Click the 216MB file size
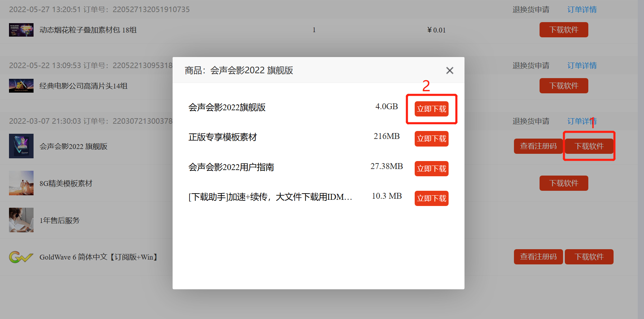644x319 pixels. [387, 136]
